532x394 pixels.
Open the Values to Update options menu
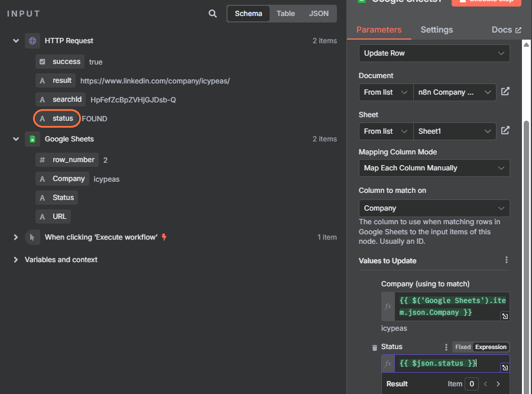click(506, 260)
